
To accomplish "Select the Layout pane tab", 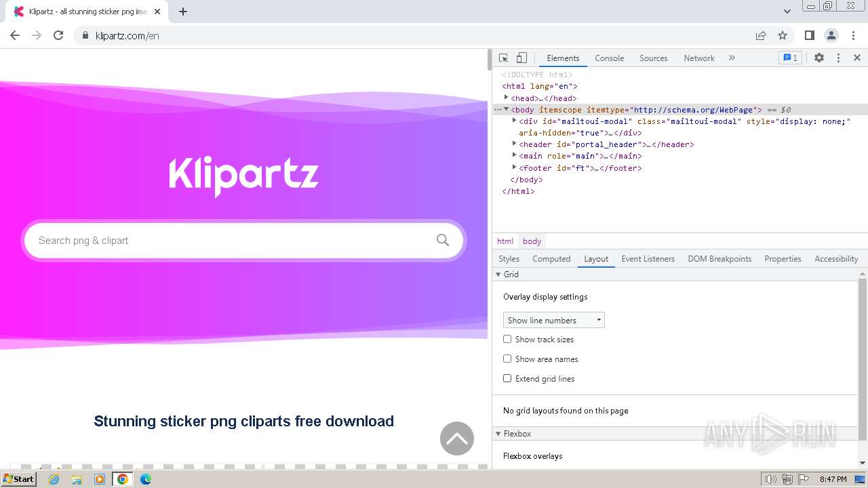I will click(596, 259).
